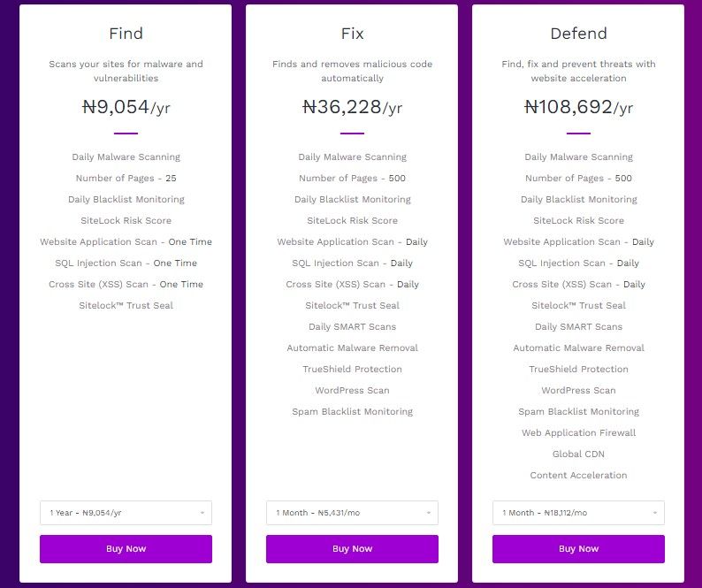Click the Fix plan heading

point(353,34)
